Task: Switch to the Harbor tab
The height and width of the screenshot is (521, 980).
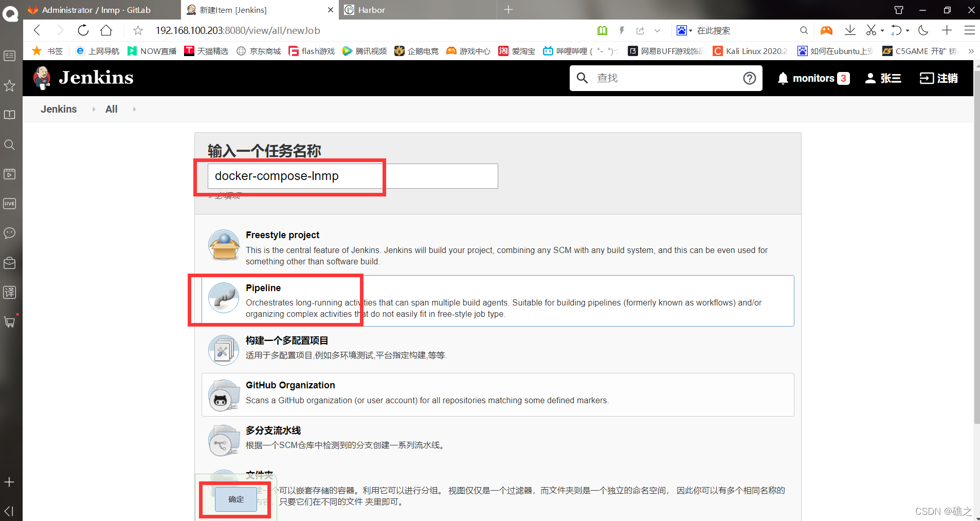Action: click(x=417, y=10)
